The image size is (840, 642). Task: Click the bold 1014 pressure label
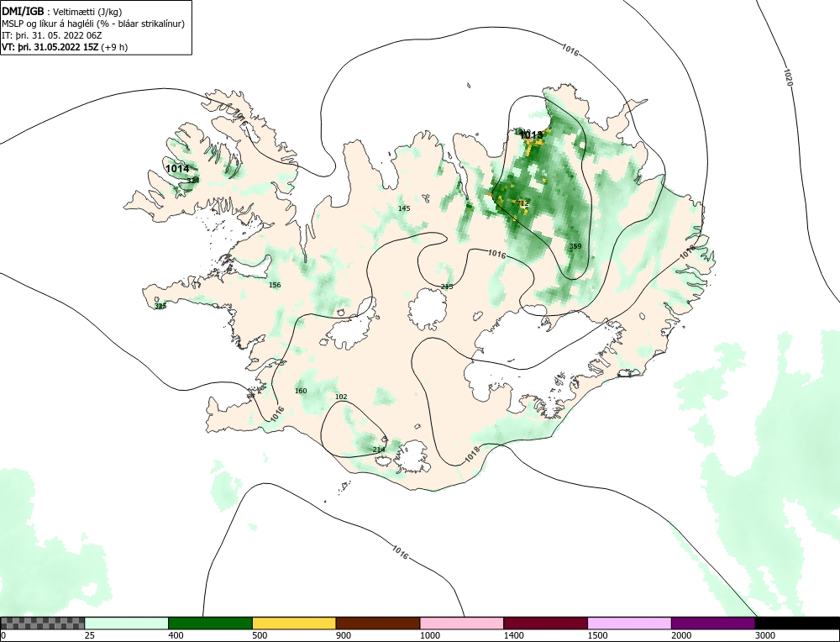click(177, 169)
